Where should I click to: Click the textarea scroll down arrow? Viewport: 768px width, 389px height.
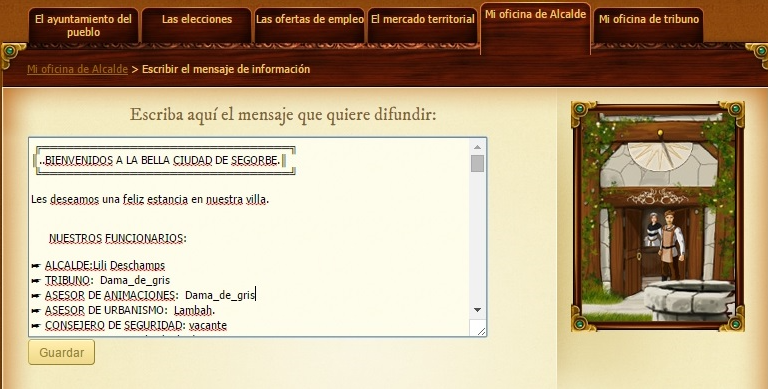pyautogui.click(x=477, y=310)
